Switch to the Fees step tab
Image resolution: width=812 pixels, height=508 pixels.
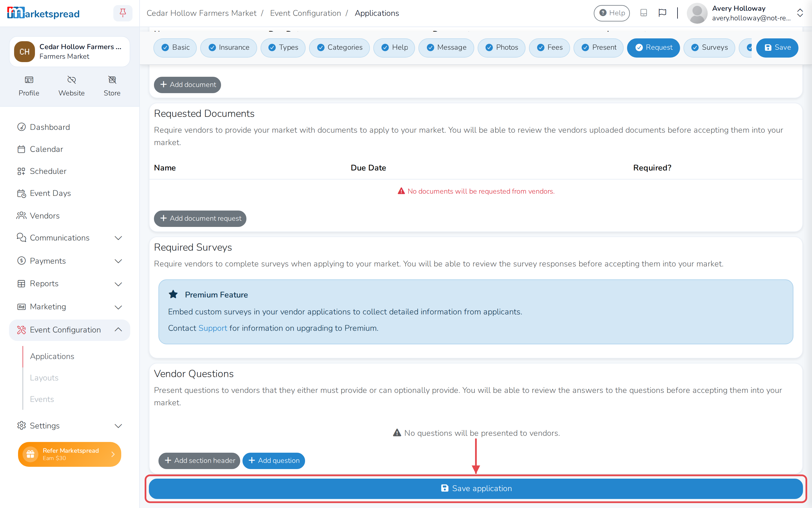point(549,47)
